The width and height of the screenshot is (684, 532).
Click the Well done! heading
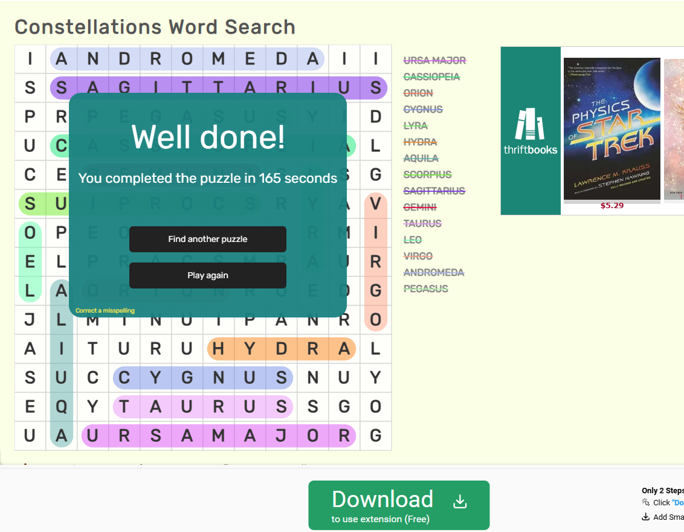tap(208, 137)
